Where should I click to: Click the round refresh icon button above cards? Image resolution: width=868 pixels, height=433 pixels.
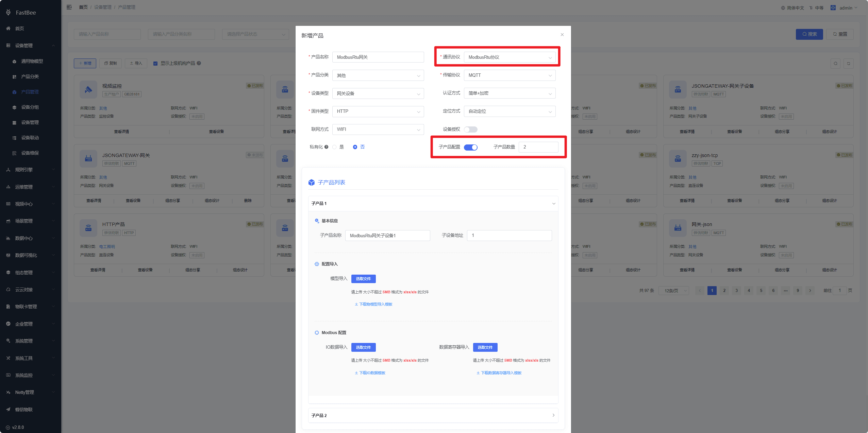pyautogui.click(x=849, y=64)
